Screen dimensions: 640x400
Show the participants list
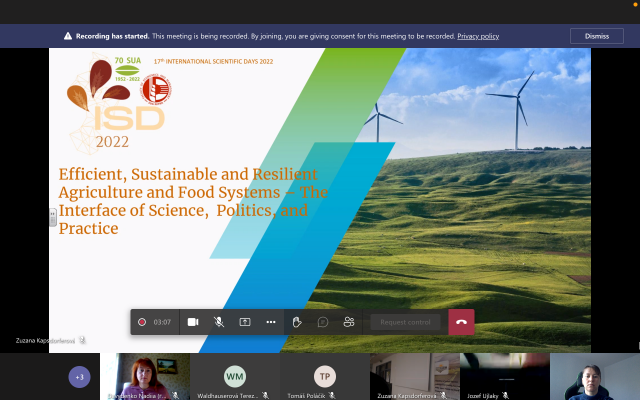tap(349, 322)
